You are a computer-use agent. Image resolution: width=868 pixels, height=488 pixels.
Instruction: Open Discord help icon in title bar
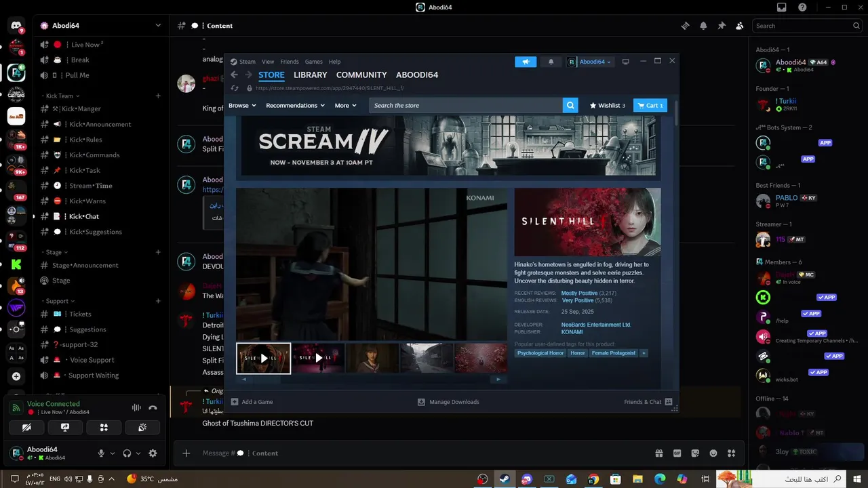pyautogui.click(x=802, y=7)
